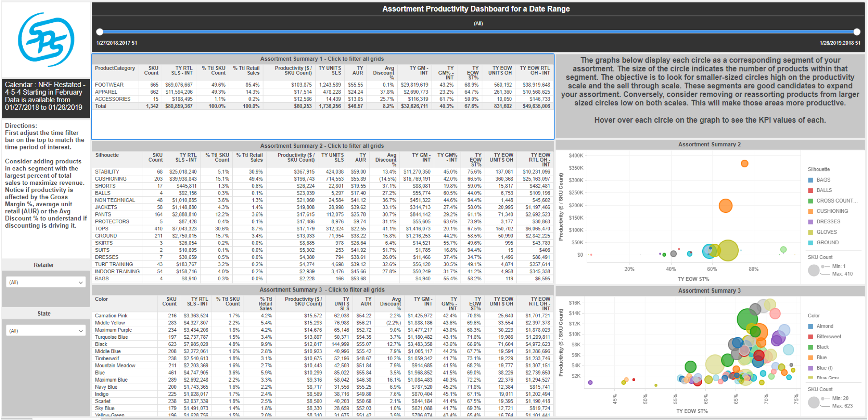This screenshot has height=420, width=868.
Task: Select the FOOTWEAR product category row
Action: coord(322,85)
